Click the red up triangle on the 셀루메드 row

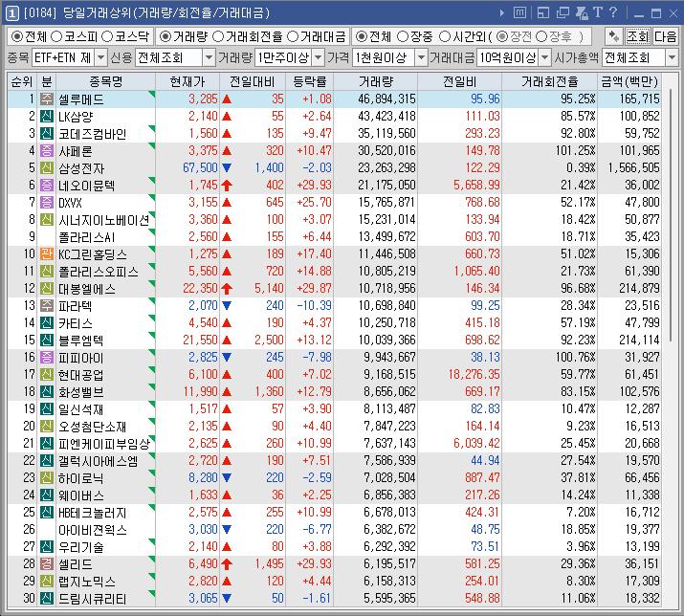(227, 99)
